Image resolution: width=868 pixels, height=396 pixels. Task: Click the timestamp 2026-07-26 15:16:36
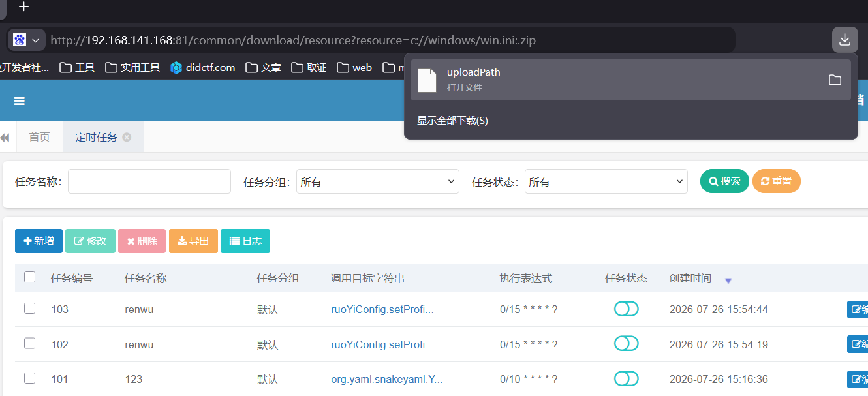[x=719, y=378]
